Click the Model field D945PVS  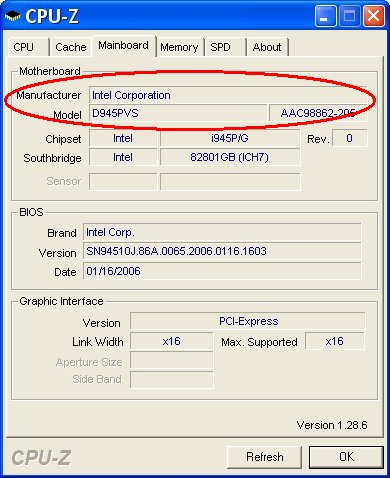[x=178, y=113]
